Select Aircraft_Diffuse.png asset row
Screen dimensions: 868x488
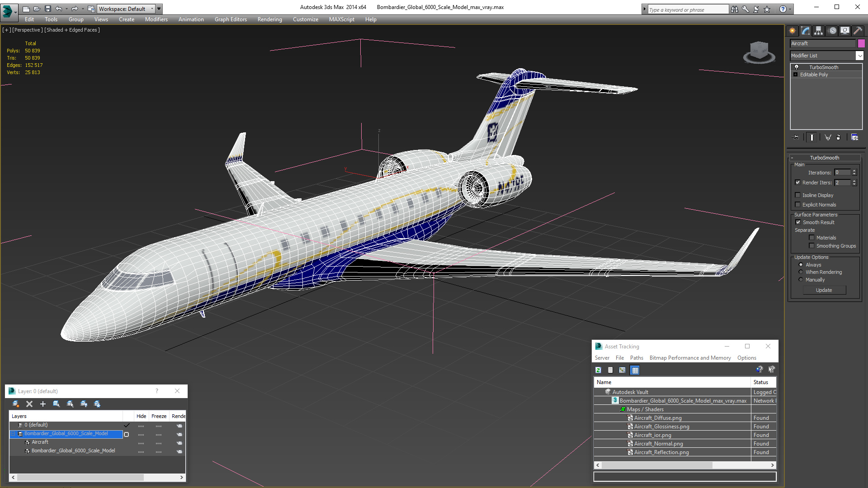pos(685,418)
